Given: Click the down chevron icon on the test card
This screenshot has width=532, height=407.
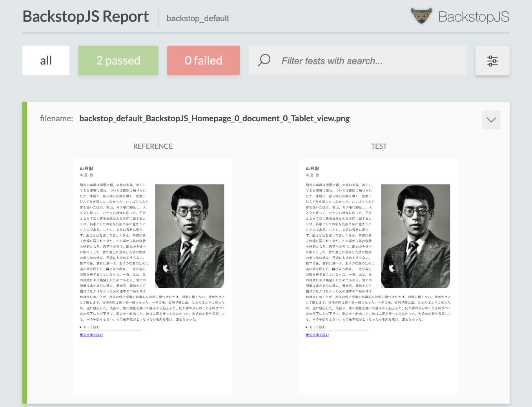Looking at the screenshot, I should click(491, 120).
